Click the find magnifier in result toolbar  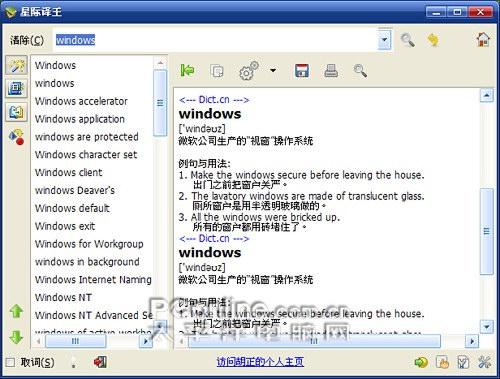[360, 71]
